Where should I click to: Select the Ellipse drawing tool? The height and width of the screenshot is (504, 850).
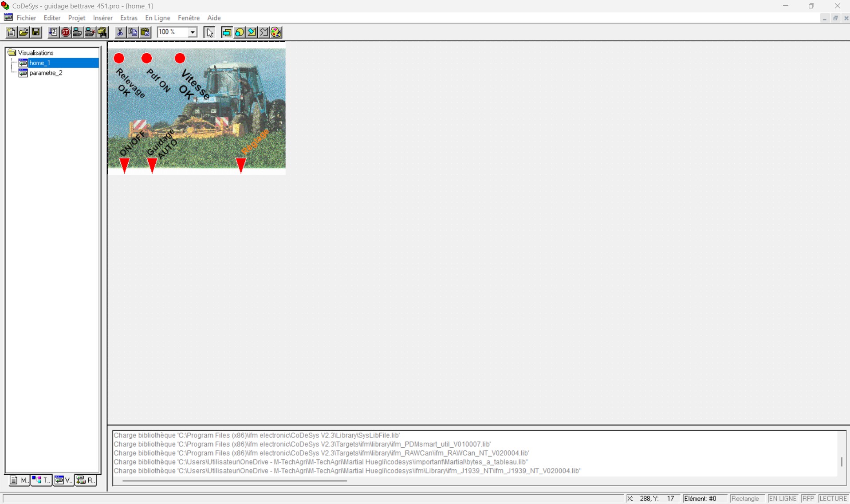point(239,32)
